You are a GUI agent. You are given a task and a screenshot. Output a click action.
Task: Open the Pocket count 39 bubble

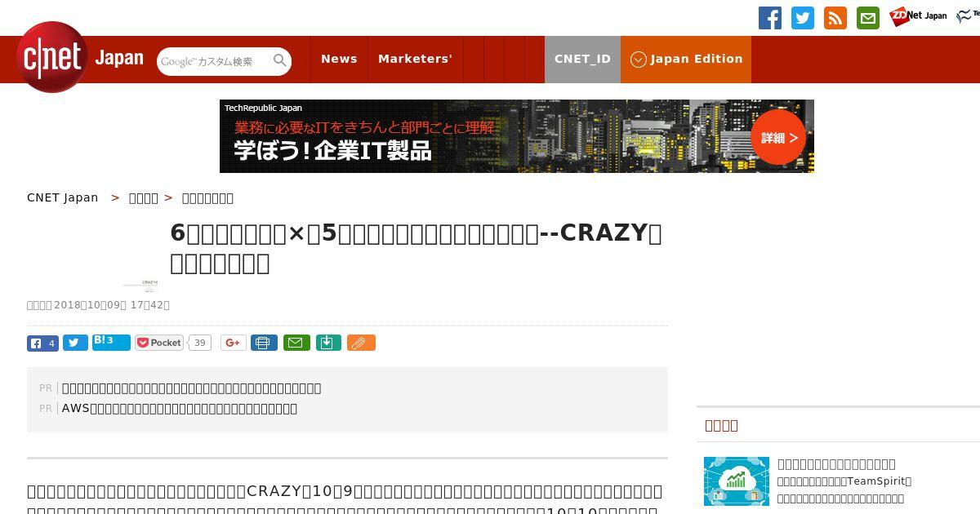199,343
